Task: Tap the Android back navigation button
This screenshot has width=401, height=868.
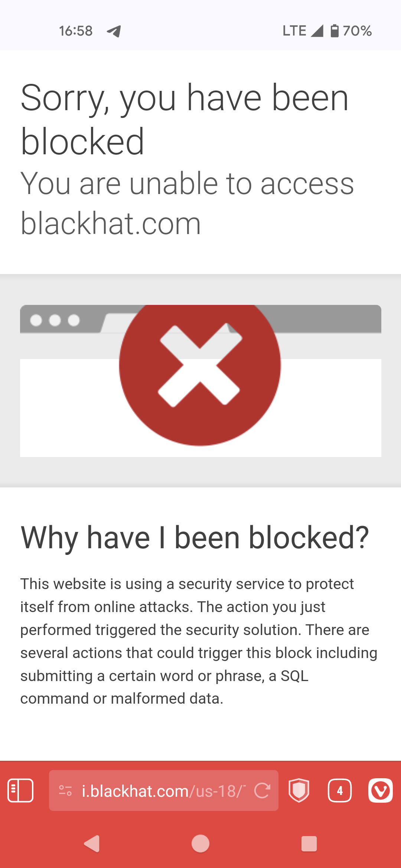Action: (92, 844)
